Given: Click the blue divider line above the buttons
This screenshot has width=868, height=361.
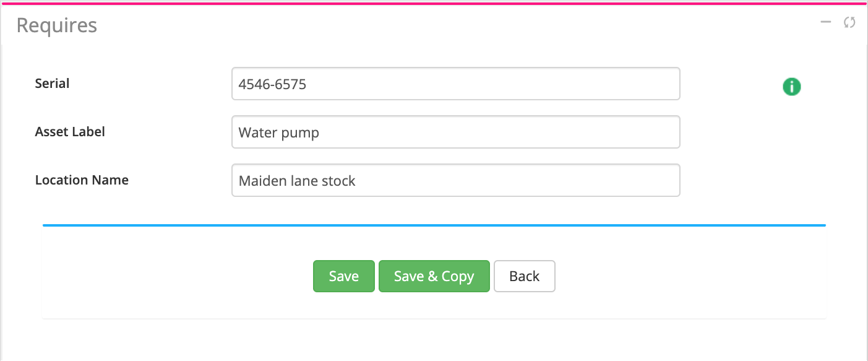Looking at the screenshot, I should (433, 225).
